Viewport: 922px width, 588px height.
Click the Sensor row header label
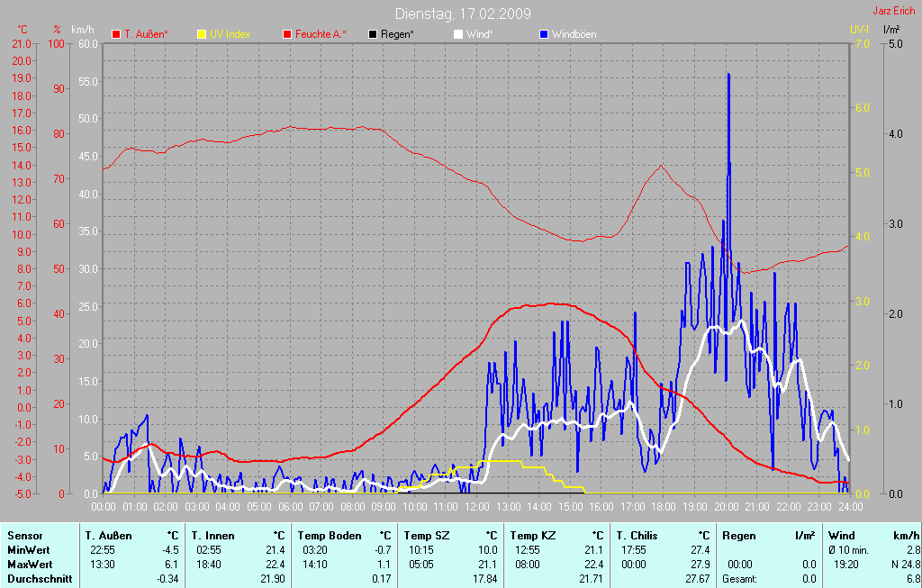click(24, 536)
